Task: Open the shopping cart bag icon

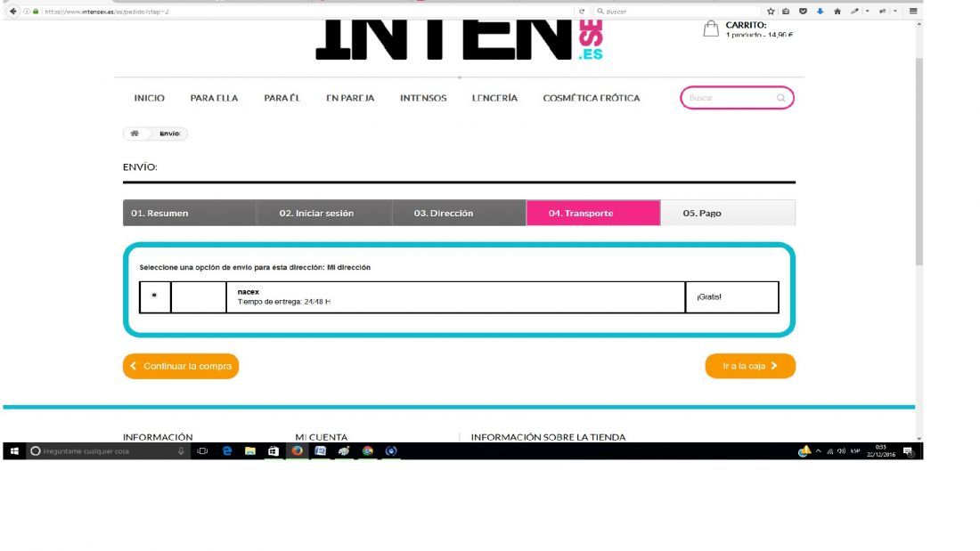Action: (x=711, y=28)
